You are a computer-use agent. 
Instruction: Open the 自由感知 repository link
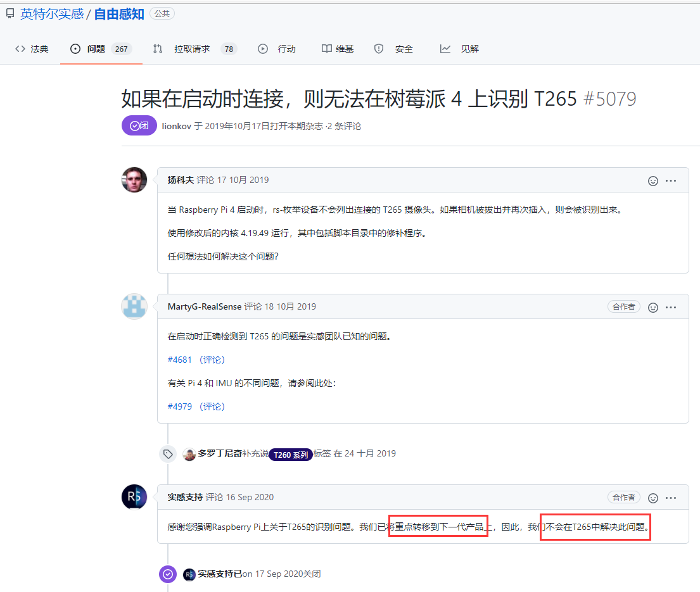[x=118, y=14]
